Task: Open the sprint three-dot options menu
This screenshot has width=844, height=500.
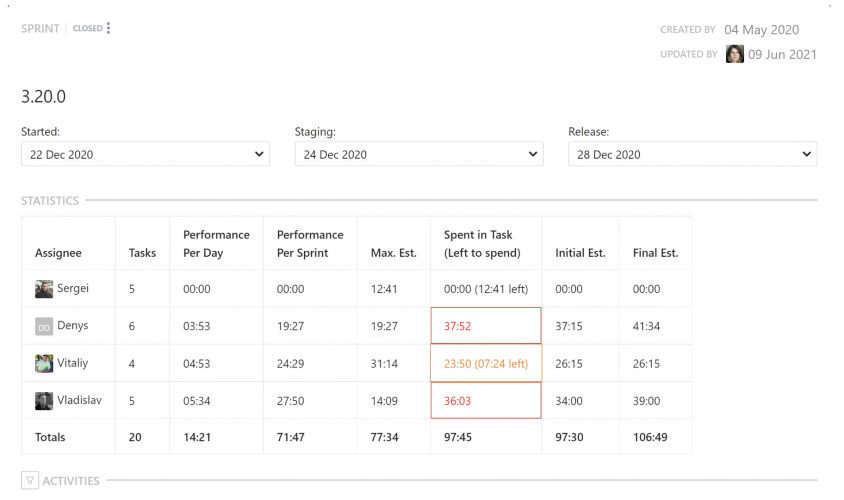Action: point(108,28)
